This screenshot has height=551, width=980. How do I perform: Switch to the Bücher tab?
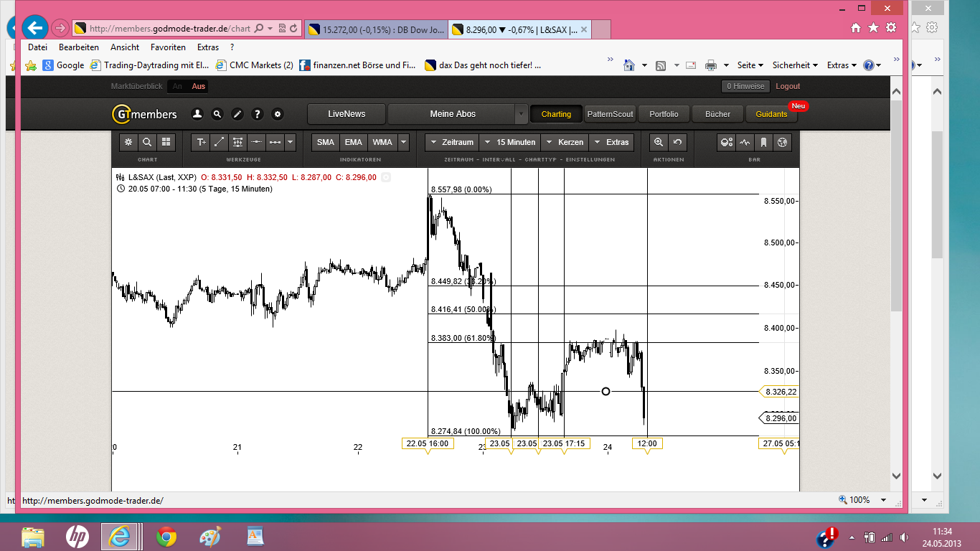click(717, 114)
